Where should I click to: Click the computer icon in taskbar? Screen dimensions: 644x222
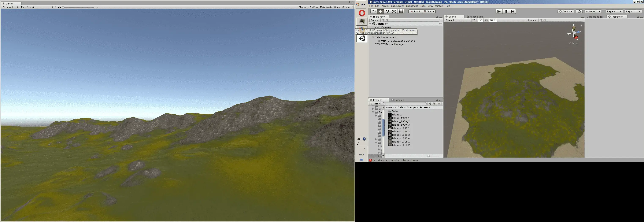click(362, 22)
